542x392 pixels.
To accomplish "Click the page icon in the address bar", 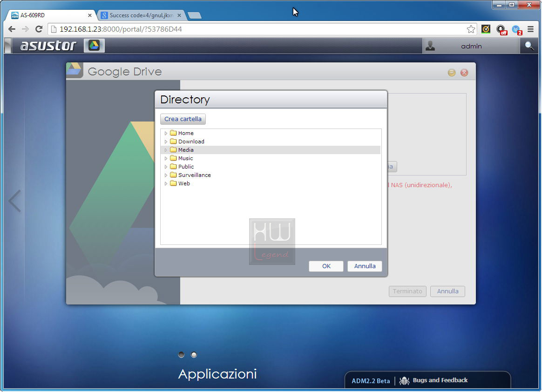I will click(x=54, y=29).
